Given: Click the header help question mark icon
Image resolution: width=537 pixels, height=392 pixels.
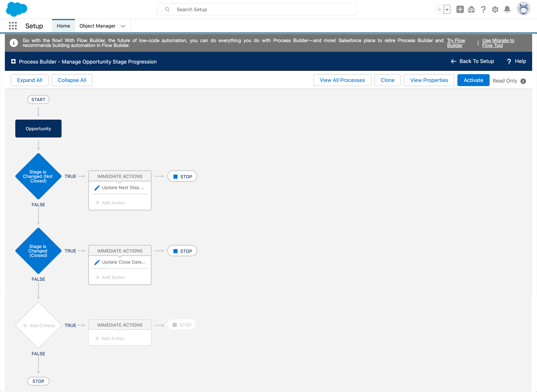Looking at the screenshot, I should [483, 9].
